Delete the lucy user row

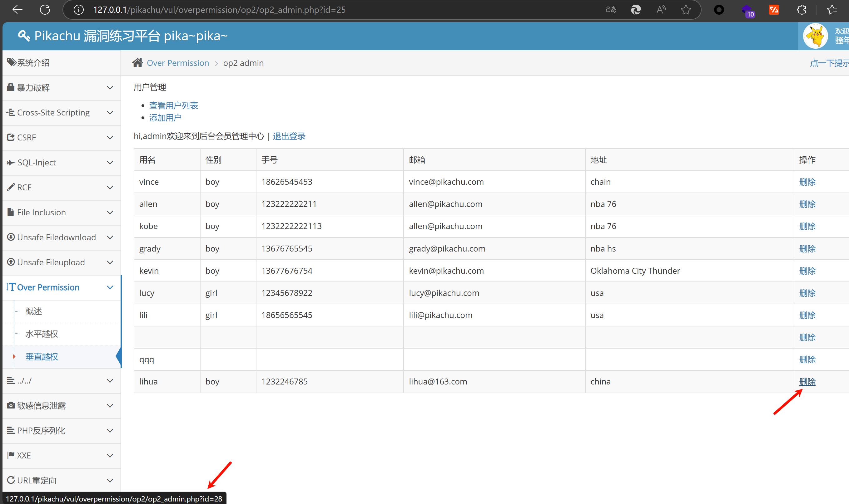pyautogui.click(x=807, y=293)
